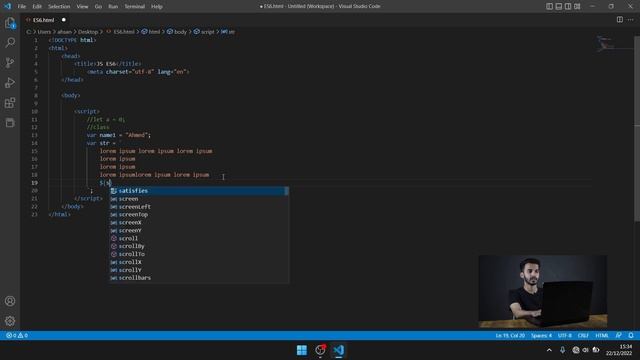The height and width of the screenshot is (360, 640).
Task: Open the File menu
Action: [x=22, y=7]
